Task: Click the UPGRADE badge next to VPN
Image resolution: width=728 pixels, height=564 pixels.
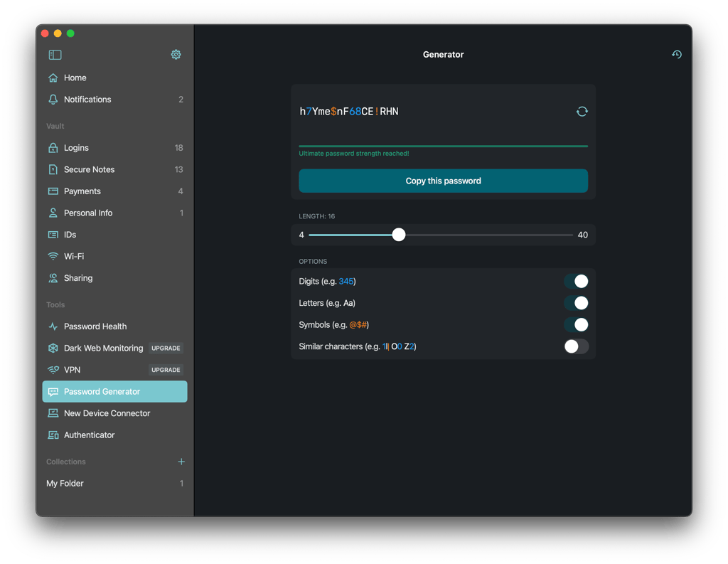Action: [166, 370]
